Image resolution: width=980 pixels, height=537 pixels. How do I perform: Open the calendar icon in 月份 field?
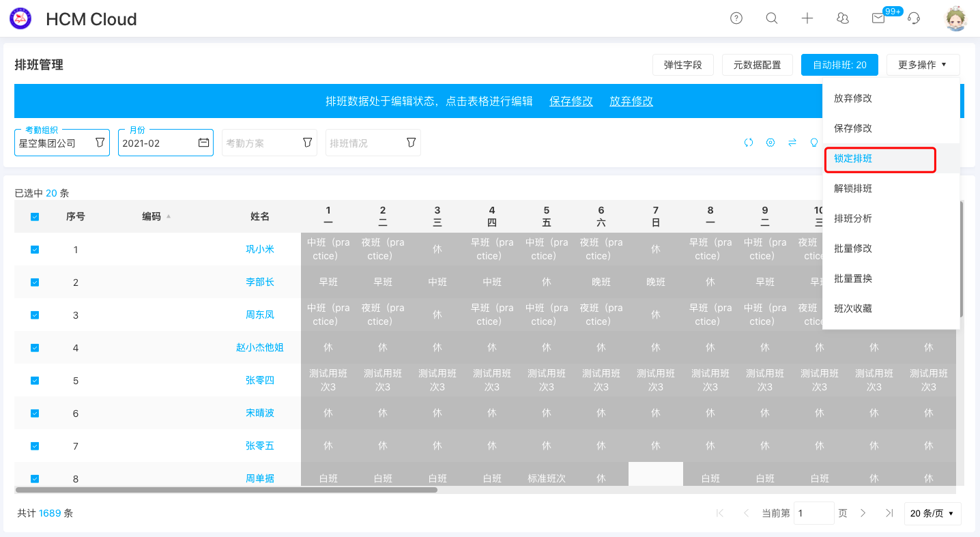203,143
